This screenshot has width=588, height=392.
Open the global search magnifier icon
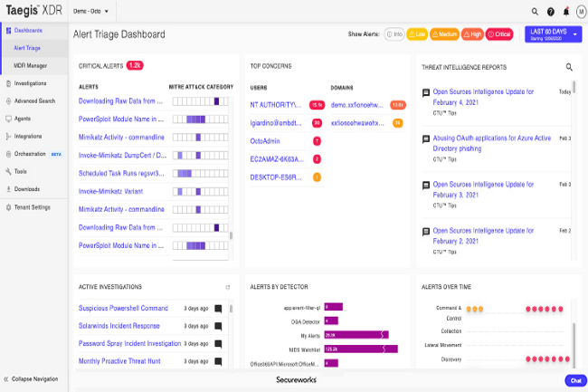[x=535, y=12]
